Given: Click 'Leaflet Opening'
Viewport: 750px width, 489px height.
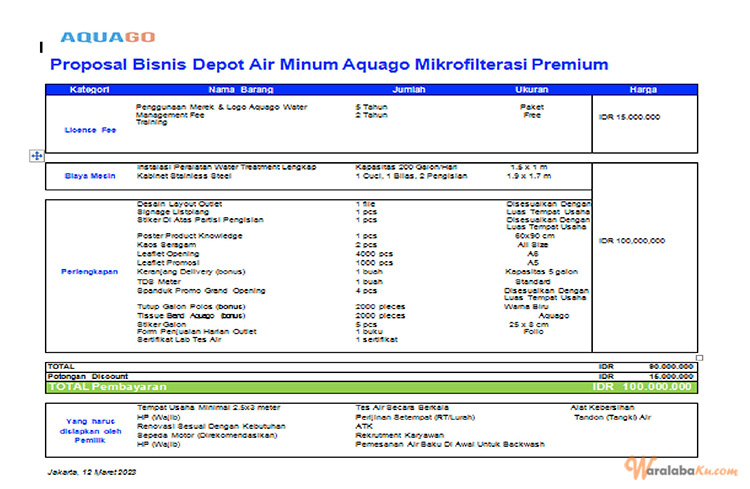Looking at the screenshot, I should 168,254.
